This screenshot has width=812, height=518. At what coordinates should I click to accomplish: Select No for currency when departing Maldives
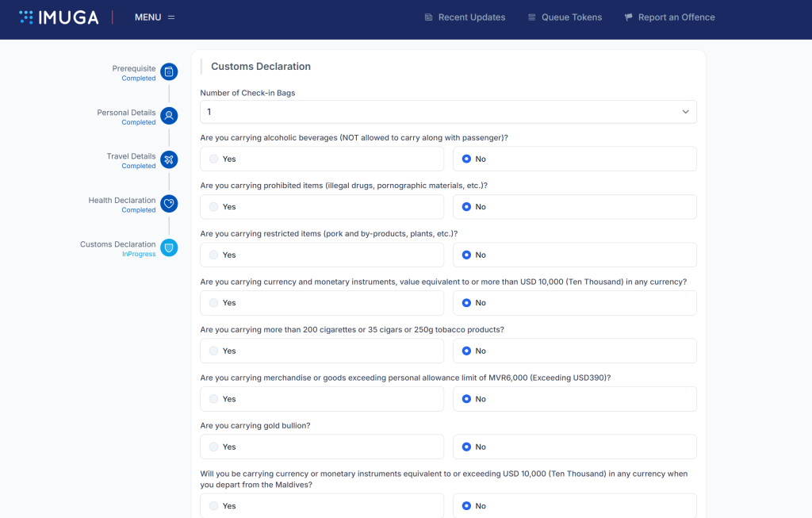[575, 505]
